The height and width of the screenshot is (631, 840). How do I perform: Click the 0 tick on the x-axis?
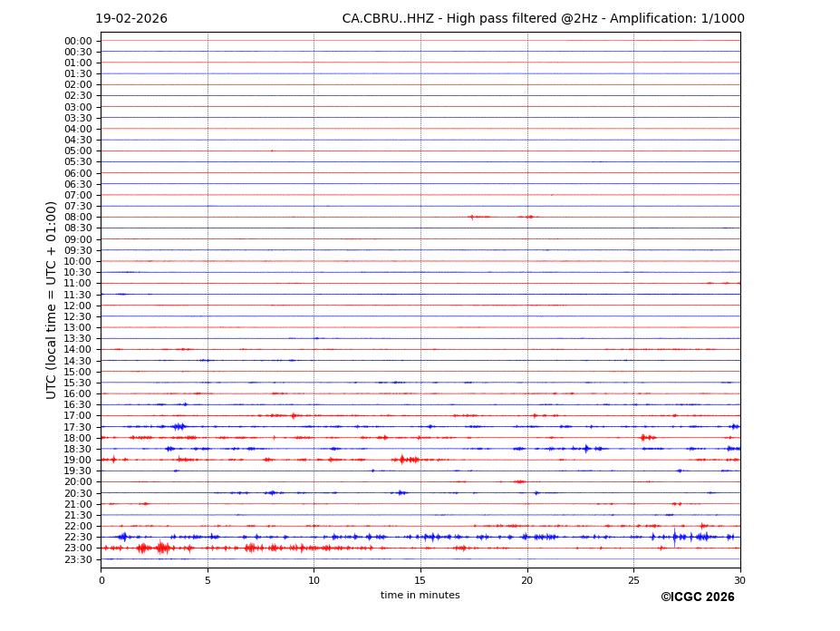coord(101,581)
